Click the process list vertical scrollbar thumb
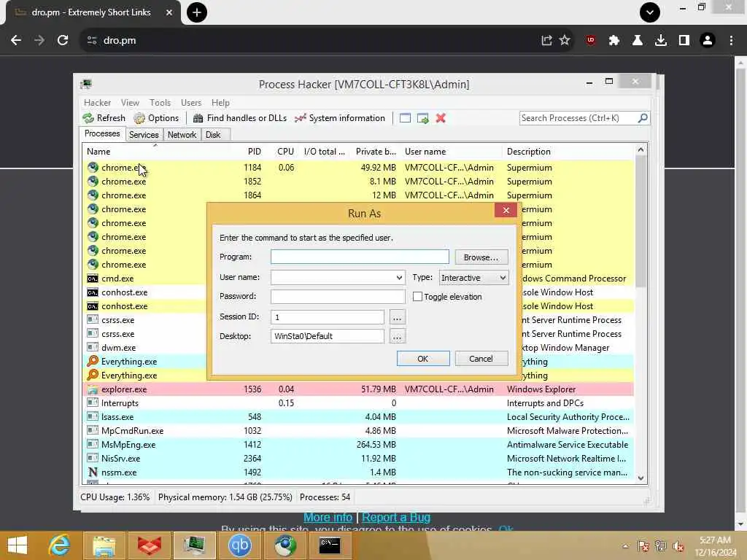The width and height of the screenshot is (747, 560). pos(640,222)
